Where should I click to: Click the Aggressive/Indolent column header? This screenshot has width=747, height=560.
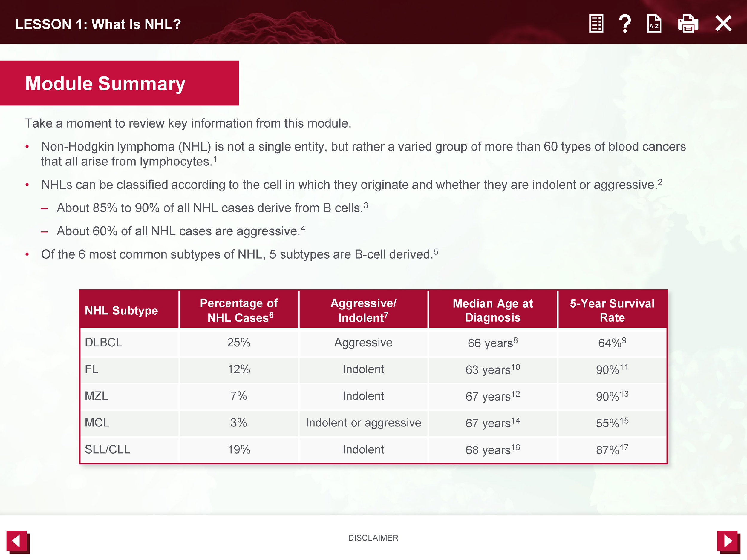click(x=363, y=310)
